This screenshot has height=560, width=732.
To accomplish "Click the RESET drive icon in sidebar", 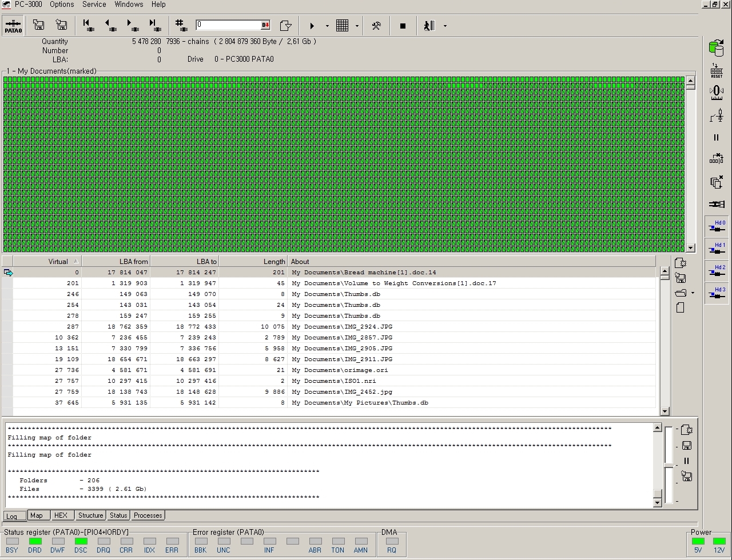I will [716, 70].
